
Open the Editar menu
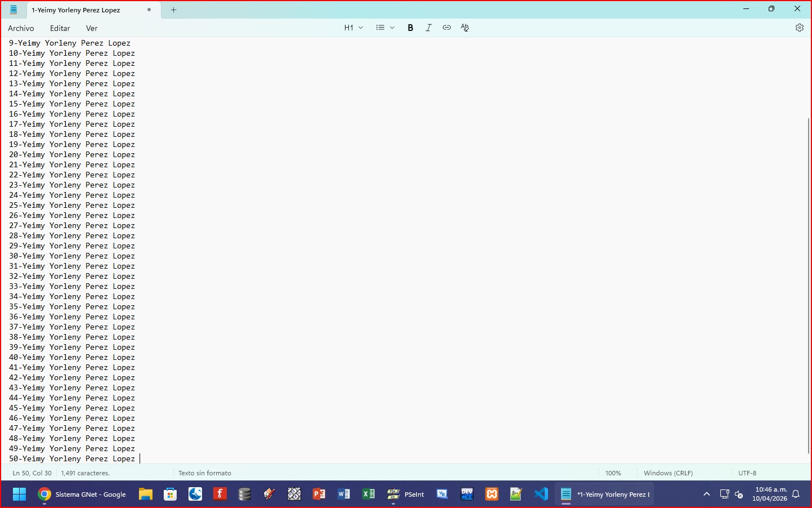click(60, 28)
